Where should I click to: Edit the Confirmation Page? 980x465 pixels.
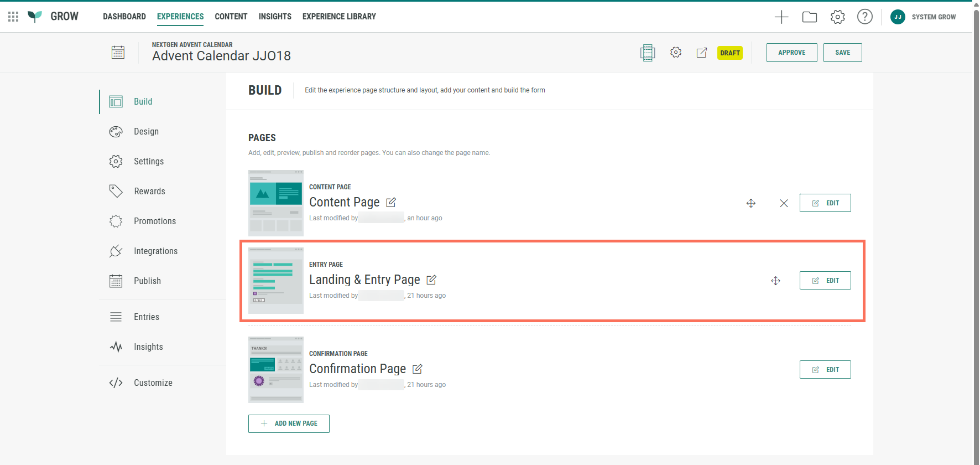pyautogui.click(x=825, y=370)
